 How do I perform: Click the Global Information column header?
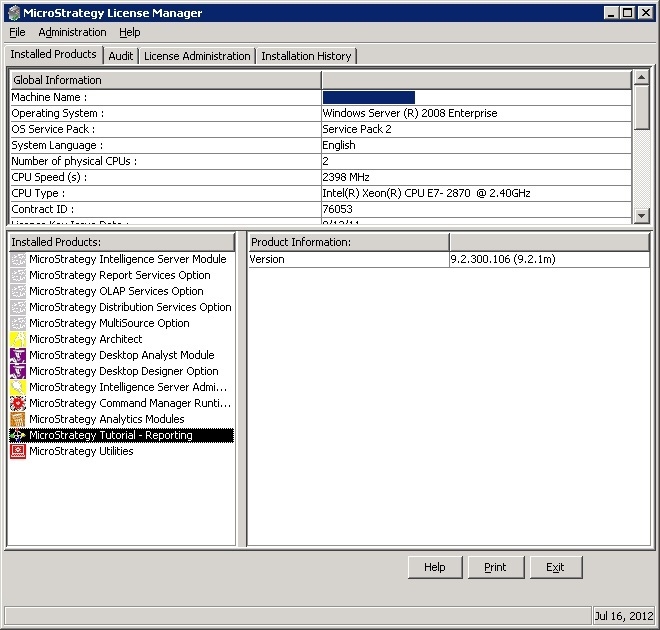(x=165, y=80)
